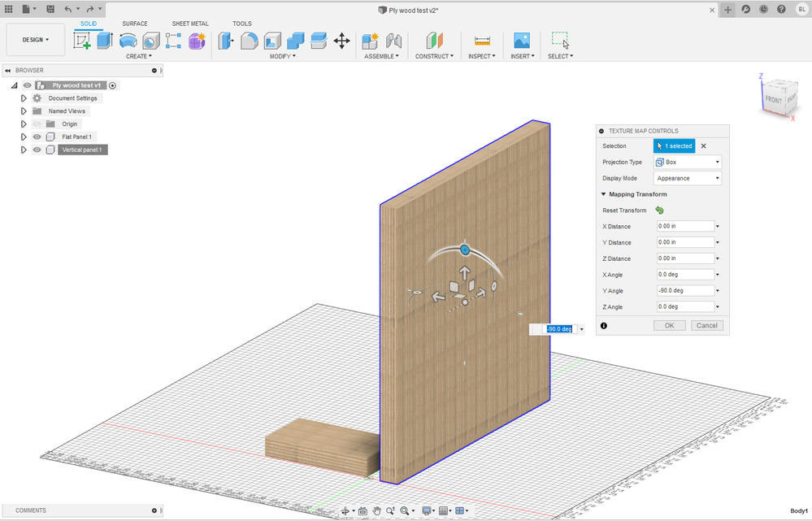This screenshot has width=812, height=521.
Task: Click the Look At camera tool
Action: coord(363,510)
